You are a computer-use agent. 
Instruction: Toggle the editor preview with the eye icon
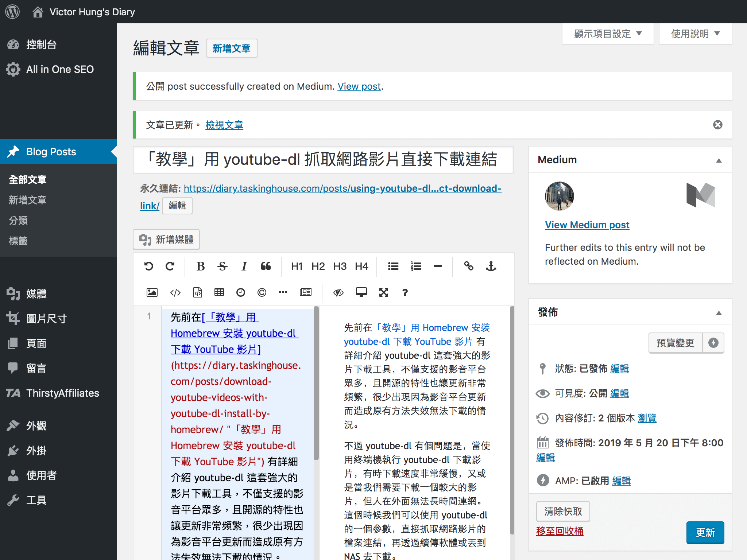[x=338, y=292]
